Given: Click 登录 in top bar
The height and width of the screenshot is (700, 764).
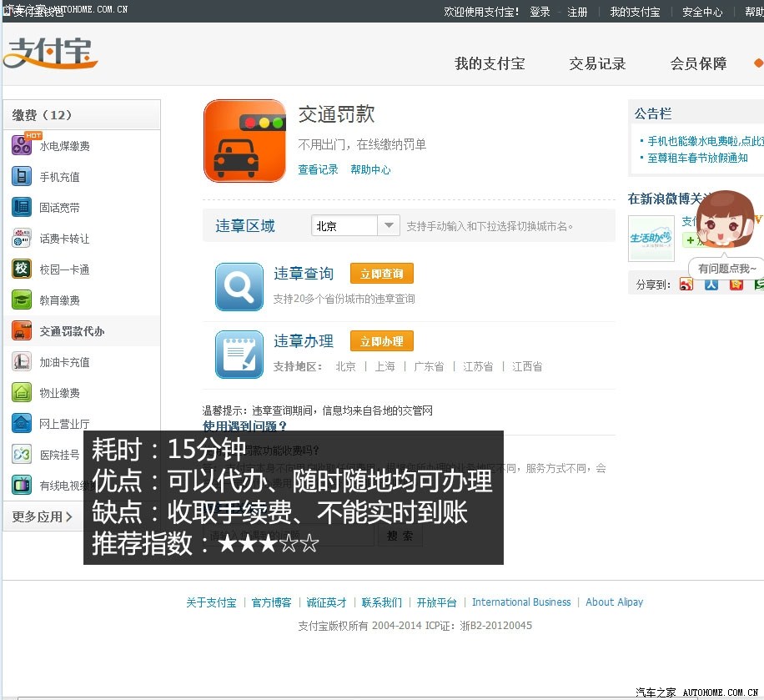Looking at the screenshot, I should 540,12.
